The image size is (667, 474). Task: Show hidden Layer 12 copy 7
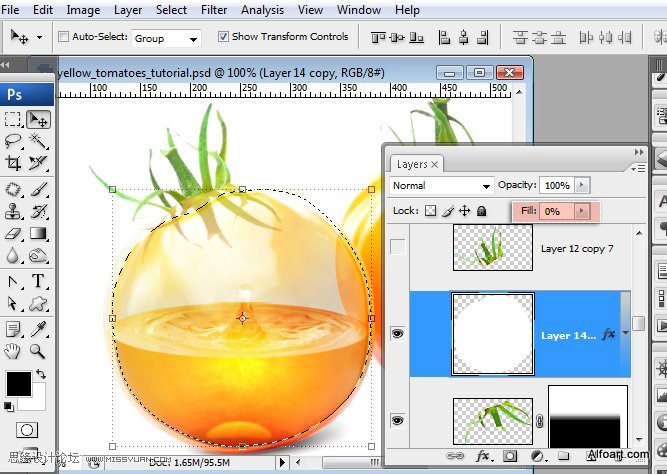click(397, 247)
